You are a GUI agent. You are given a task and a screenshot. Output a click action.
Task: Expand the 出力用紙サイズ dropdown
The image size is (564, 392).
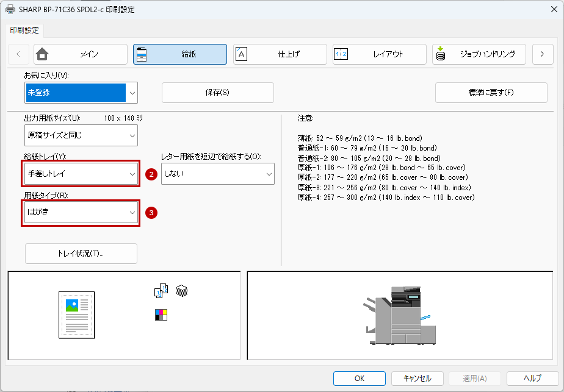pos(81,135)
